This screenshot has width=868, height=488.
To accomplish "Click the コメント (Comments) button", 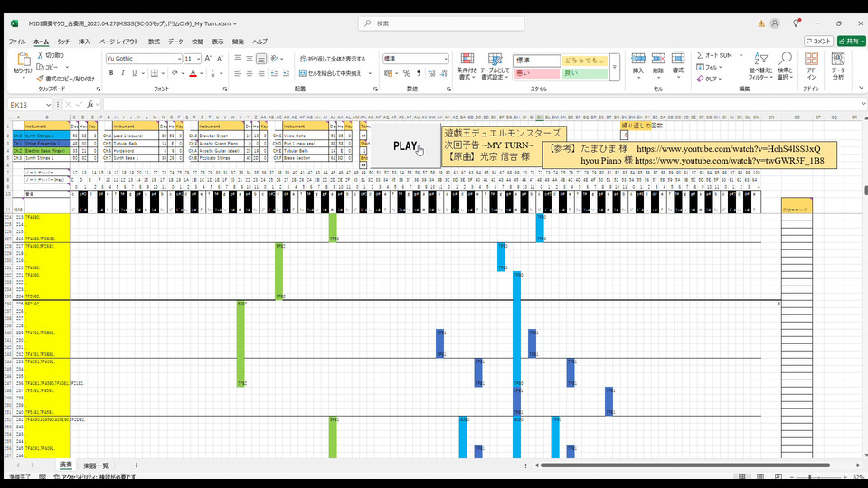I will (819, 41).
